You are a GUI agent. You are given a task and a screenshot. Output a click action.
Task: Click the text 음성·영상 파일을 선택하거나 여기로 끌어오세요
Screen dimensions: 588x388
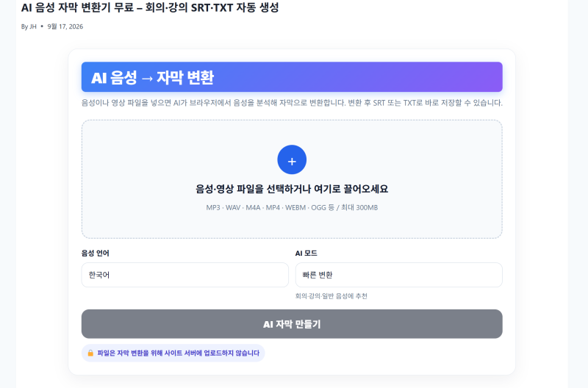pos(292,189)
